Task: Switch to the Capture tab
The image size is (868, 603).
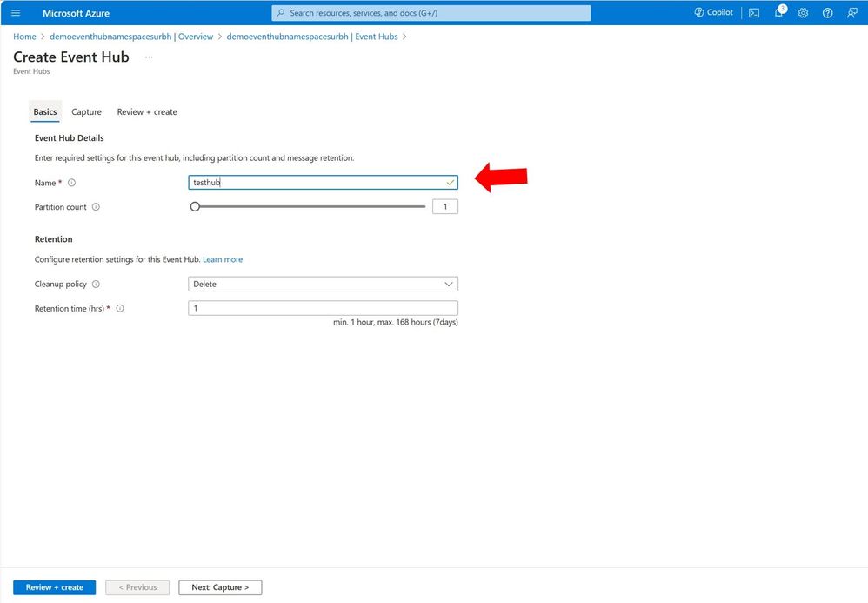Action: point(86,112)
